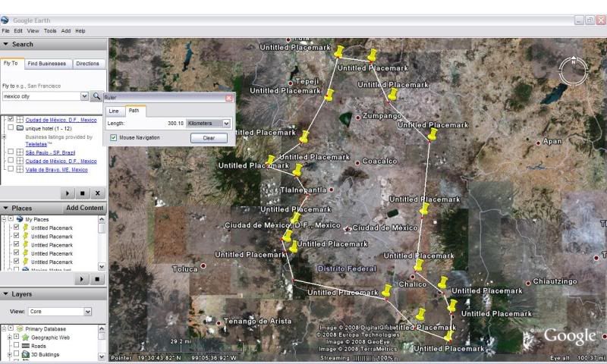607x364 pixels.
Task: Click the search magnifier button
Action: point(96,97)
